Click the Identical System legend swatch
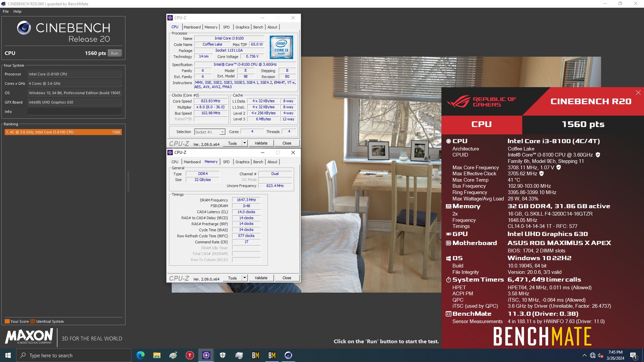Viewport: 644px width, 362px height. pos(33,321)
